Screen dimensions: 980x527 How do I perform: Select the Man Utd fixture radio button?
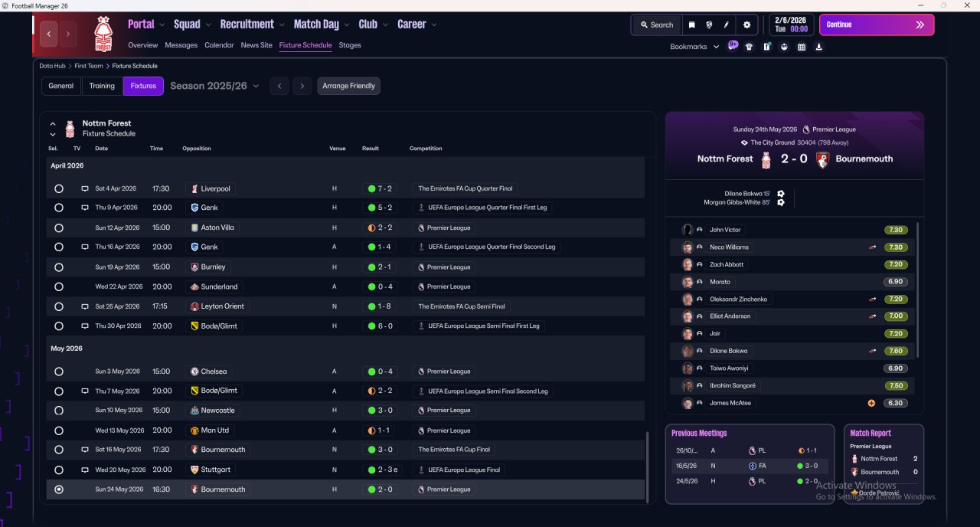pos(59,430)
